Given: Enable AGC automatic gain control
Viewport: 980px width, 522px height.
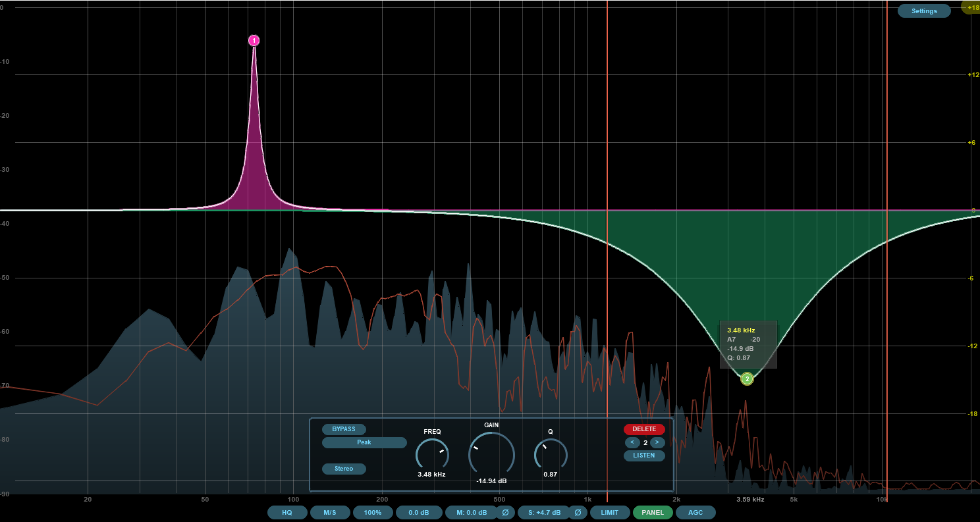Looking at the screenshot, I should pos(695,512).
